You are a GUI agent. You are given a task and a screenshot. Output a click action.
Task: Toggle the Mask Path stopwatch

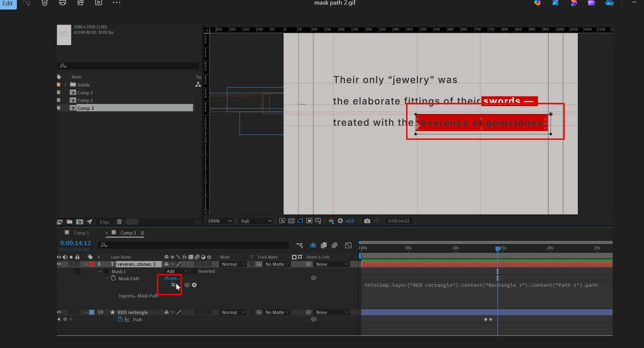pyautogui.click(x=113, y=278)
